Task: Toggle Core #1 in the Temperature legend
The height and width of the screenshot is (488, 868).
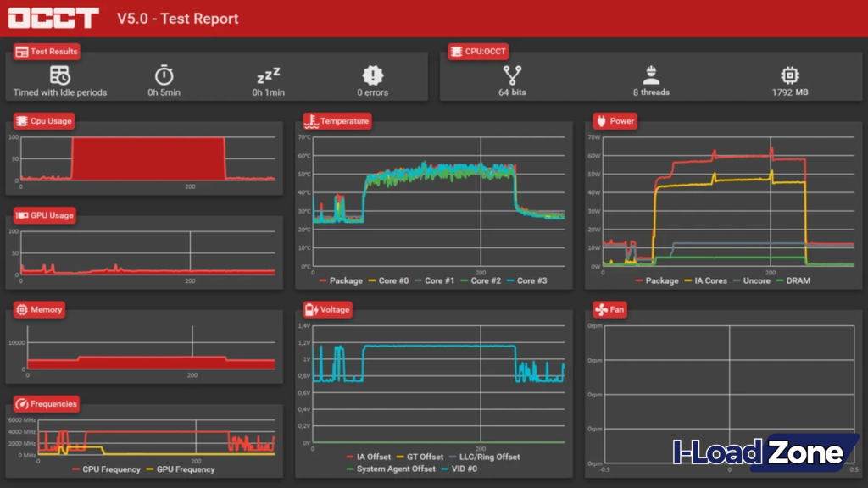Action: 434,281
